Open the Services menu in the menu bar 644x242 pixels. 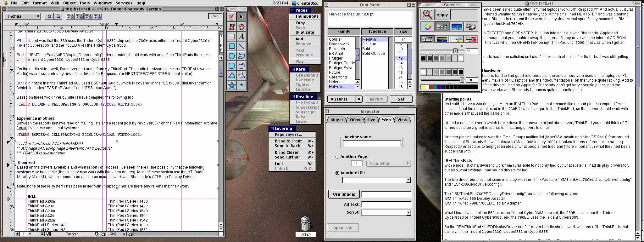click(124, 3)
